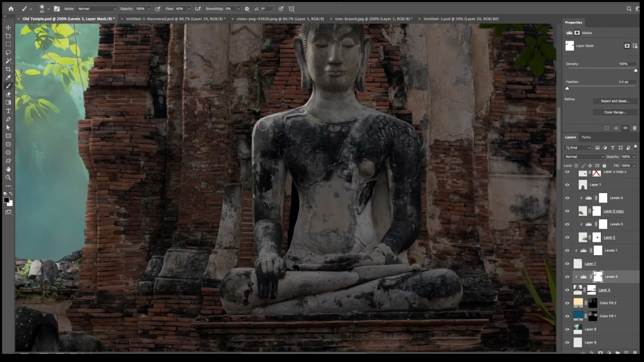The height and width of the screenshot is (362, 644).
Task: Open the layer Opacity dropdown arrow
Action: [634, 157]
